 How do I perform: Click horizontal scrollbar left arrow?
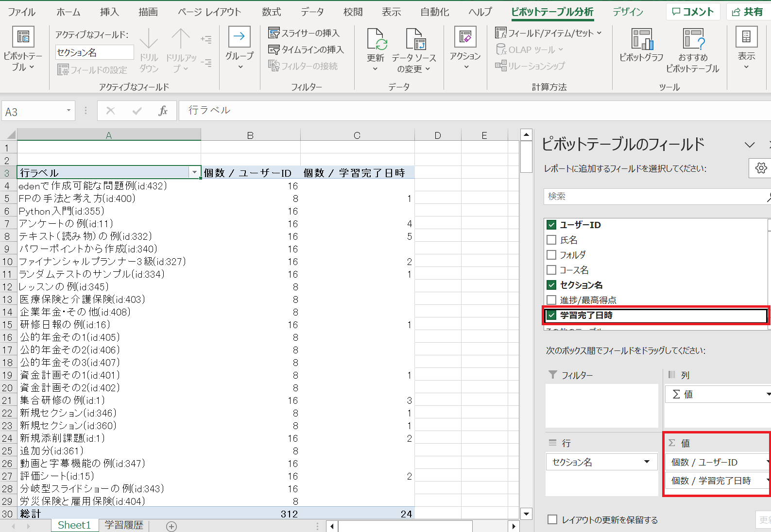(x=332, y=526)
